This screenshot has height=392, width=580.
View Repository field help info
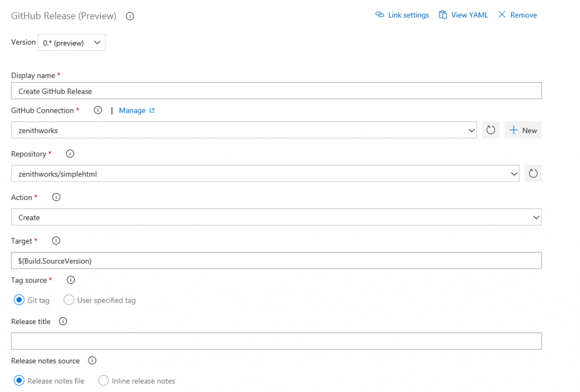tap(70, 154)
